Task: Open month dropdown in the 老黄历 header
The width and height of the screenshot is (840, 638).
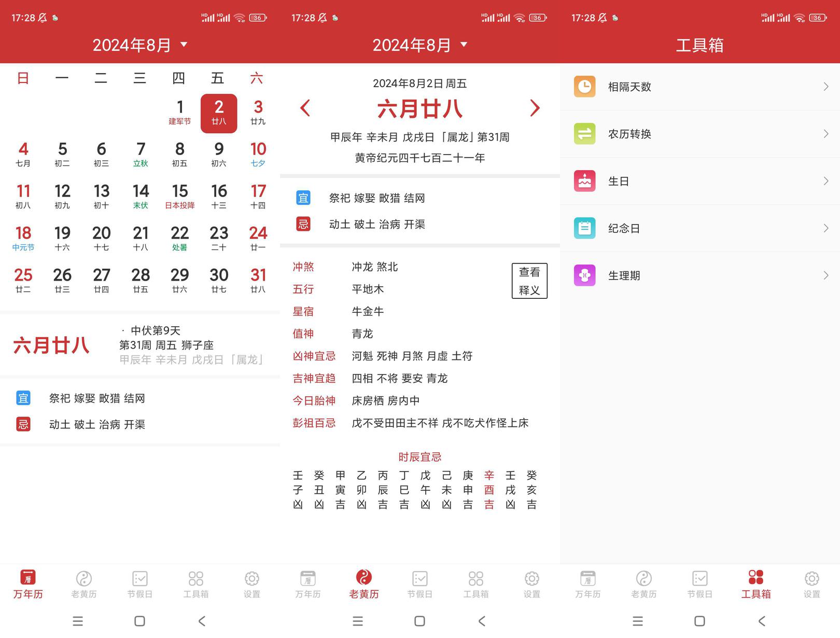Action: click(464, 45)
